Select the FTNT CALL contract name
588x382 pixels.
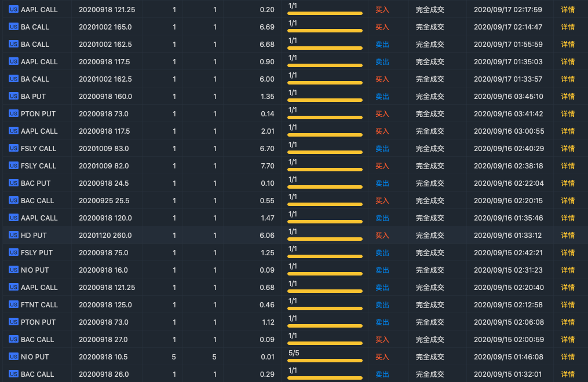pos(39,305)
